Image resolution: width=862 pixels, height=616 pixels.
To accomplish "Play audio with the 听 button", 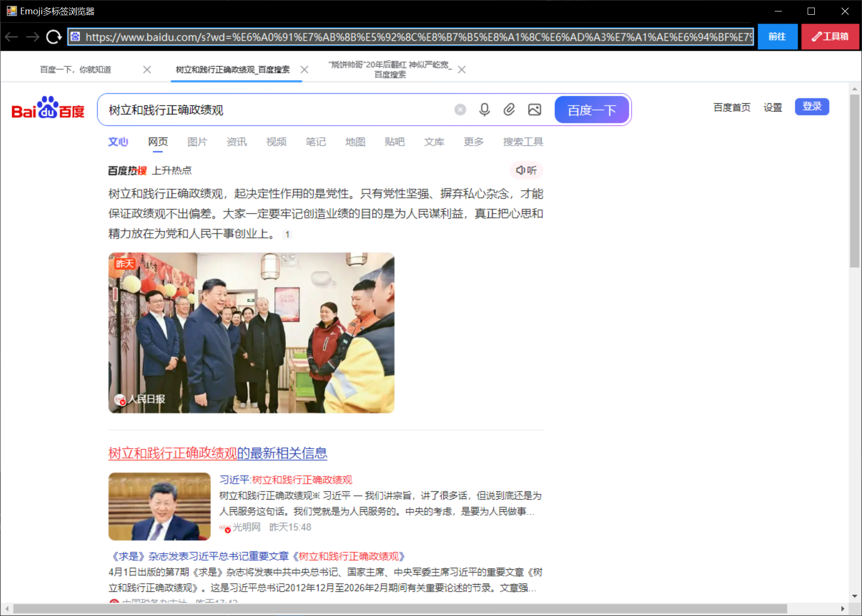I will [x=526, y=171].
